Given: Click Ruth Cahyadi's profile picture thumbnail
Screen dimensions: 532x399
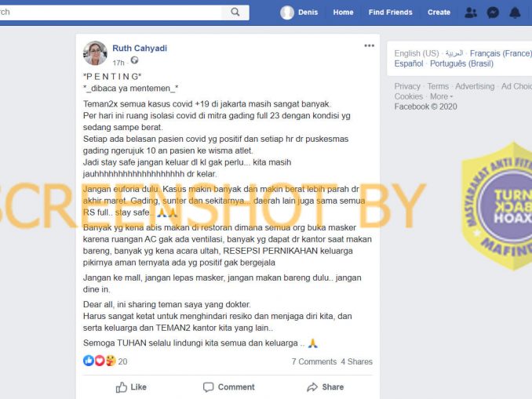Looking at the screenshot, I should tap(95, 53).
